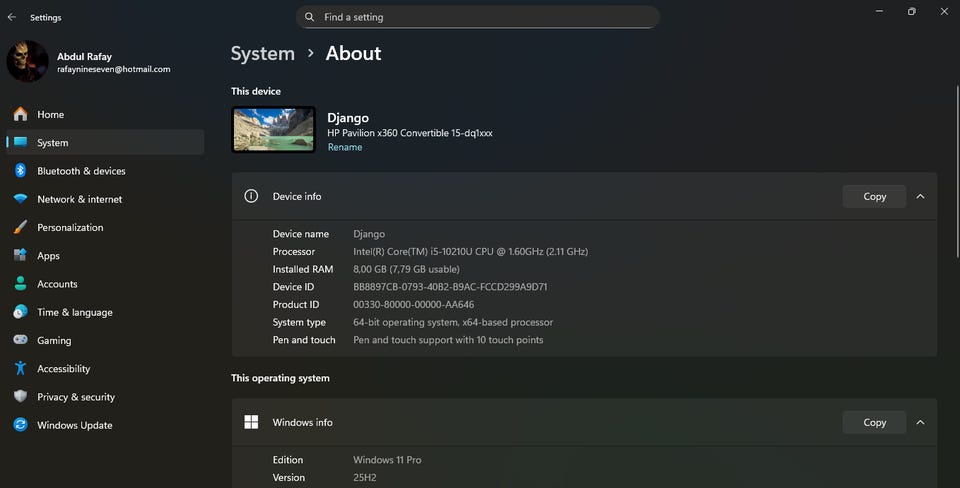Click the Find a setting search box
Screen dimensions: 960x488
(x=478, y=17)
